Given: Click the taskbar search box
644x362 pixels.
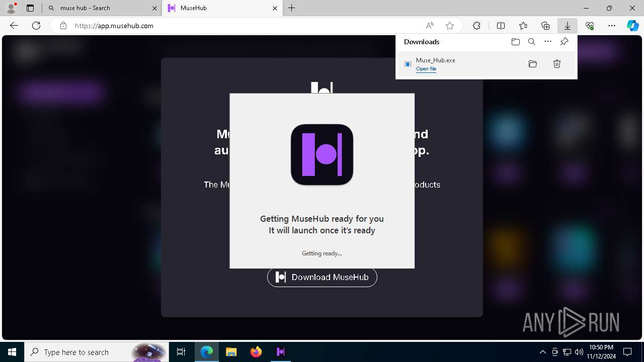Looking at the screenshot, I should pyautogui.click(x=97, y=352).
